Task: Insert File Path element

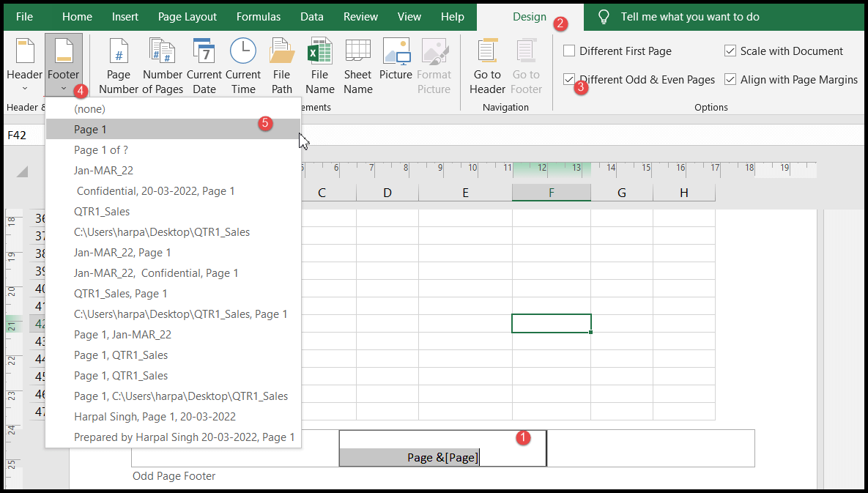Action: pos(282,66)
